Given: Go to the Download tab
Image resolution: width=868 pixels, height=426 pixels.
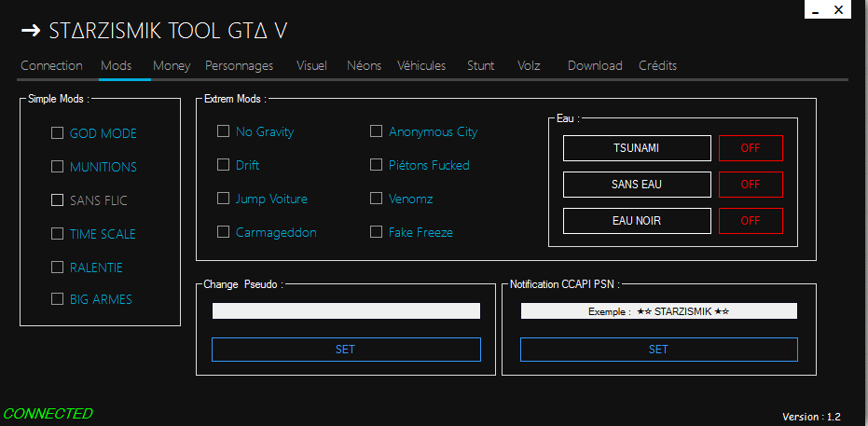Looking at the screenshot, I should (595, 66).
